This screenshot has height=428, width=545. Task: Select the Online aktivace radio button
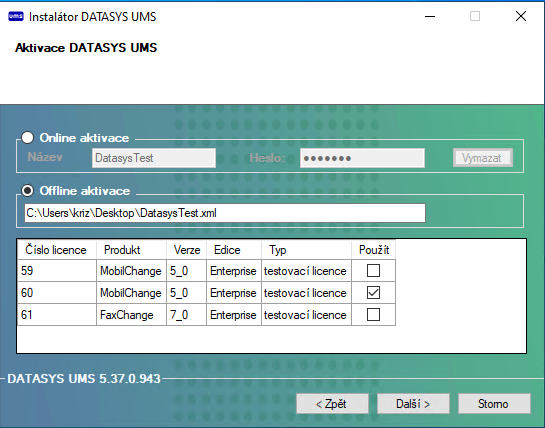pos(27,138)
